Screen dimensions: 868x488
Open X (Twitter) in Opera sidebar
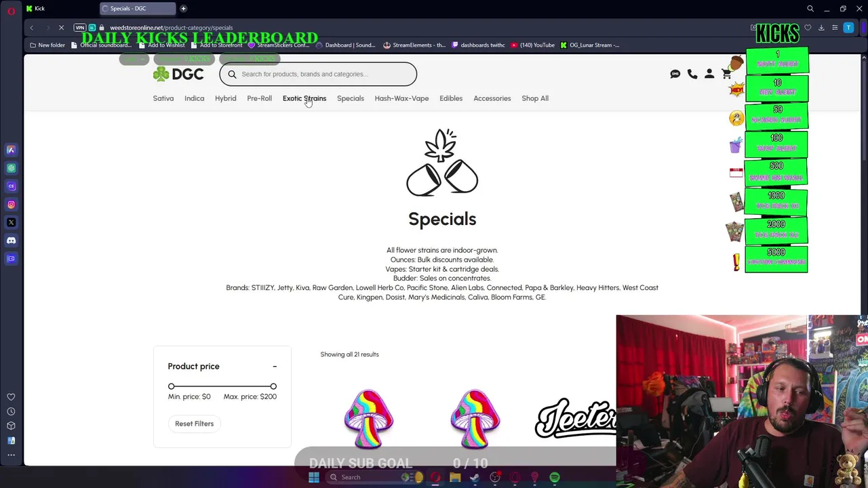[11, 222]
